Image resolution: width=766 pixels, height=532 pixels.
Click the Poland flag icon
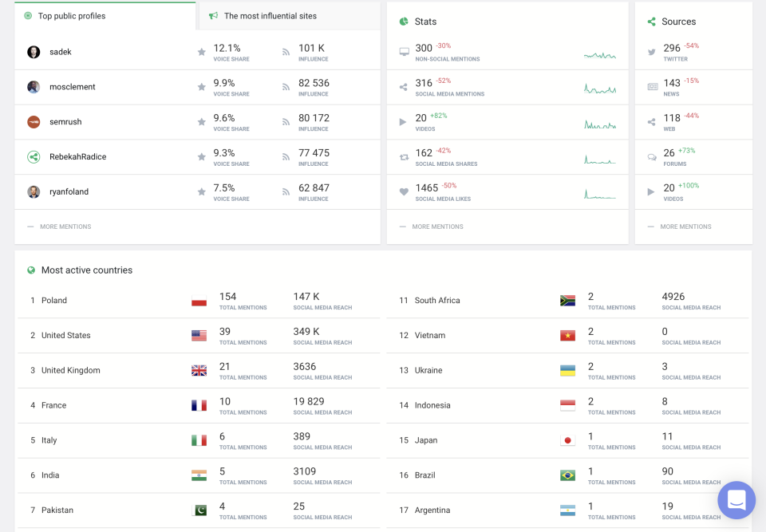199,301
